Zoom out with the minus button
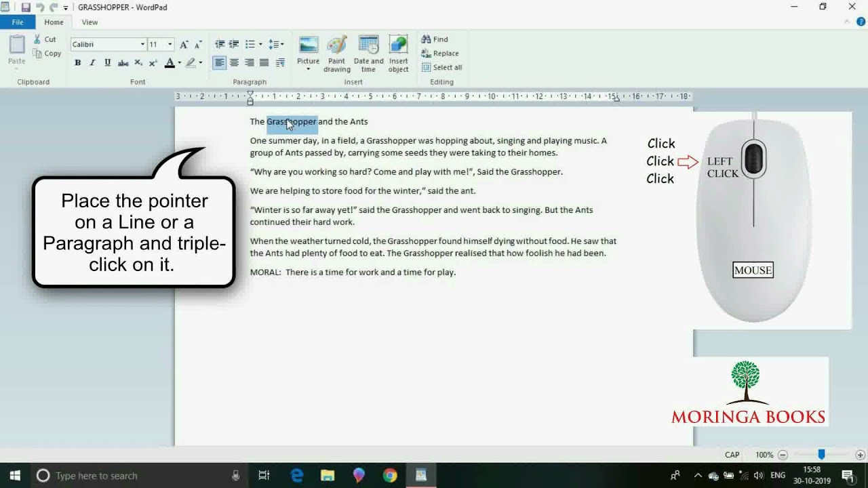Screen dimensions: 868x488 783,455
